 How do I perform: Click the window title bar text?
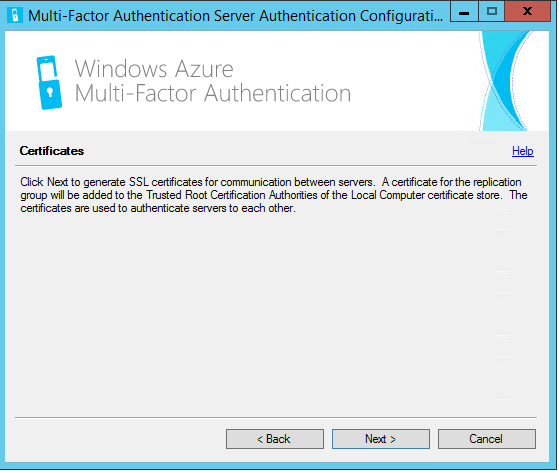click(x=235, y=16)
